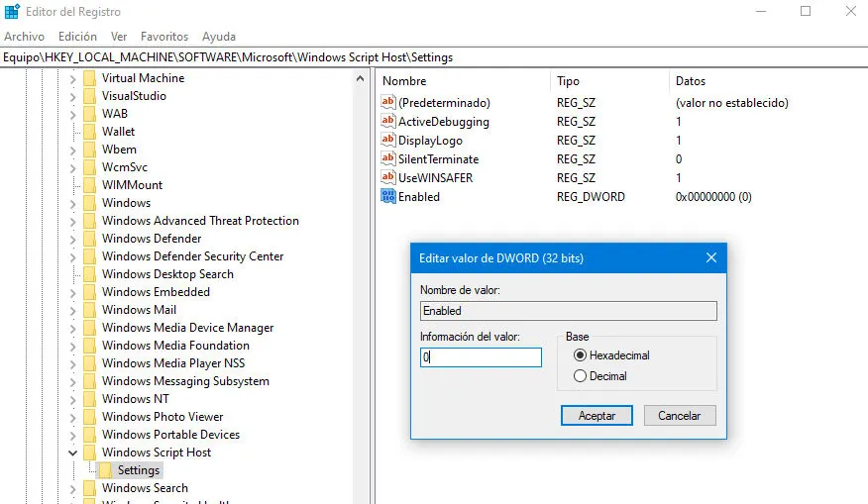868x504 pixels.
Task: Expand the Windows Search key
Action: [73, 488]
